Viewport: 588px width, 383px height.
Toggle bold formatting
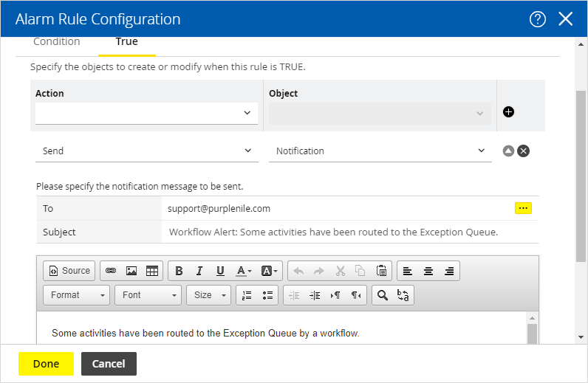tap(179, 271)
